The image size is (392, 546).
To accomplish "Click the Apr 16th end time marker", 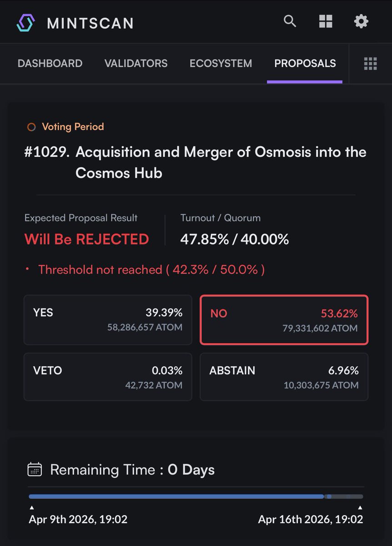I will click(311, 519).
